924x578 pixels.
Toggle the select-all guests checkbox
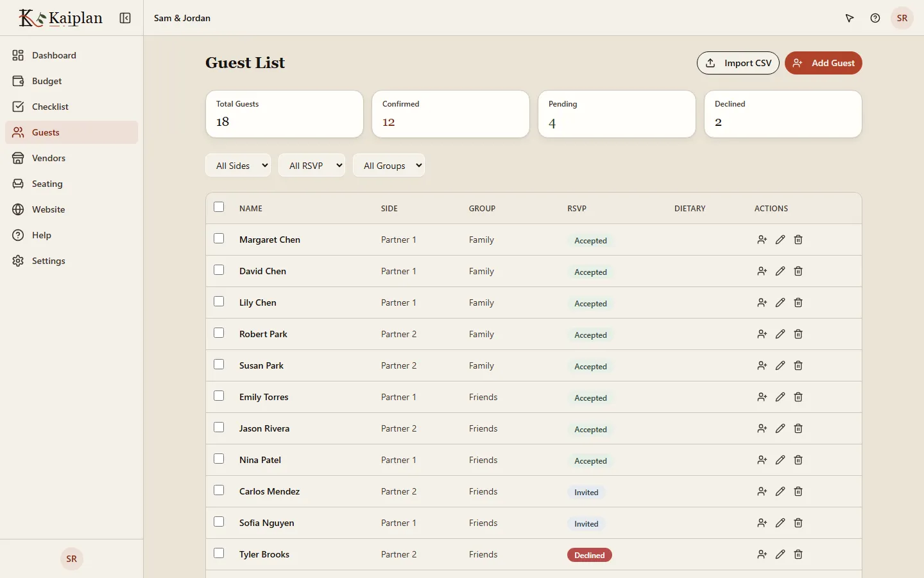click(x=219, y=207)
